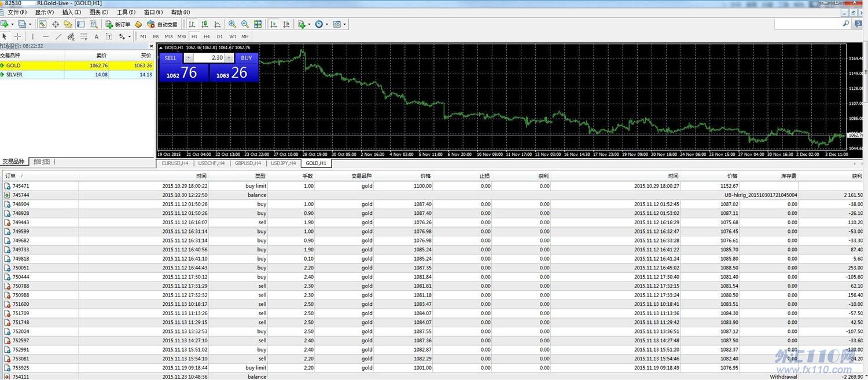Viewport: 868px width, 380px height.
Task: Switch to the GBPUSD,H4 chart tab
Action: tap(248, 163)
